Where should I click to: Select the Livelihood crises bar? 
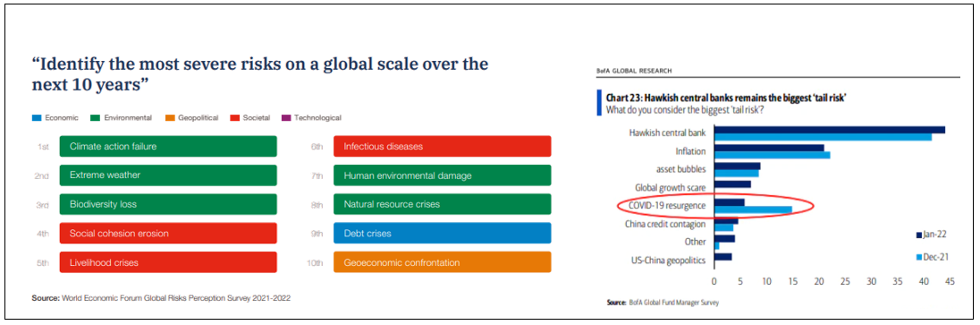pyautogui.click(x=168, y=262)
